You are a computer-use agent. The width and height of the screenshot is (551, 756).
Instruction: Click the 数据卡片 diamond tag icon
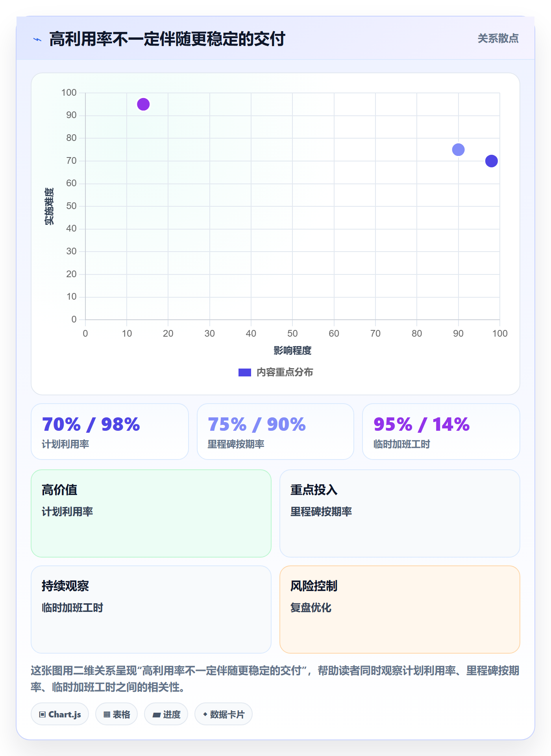(x=205, y=714)
